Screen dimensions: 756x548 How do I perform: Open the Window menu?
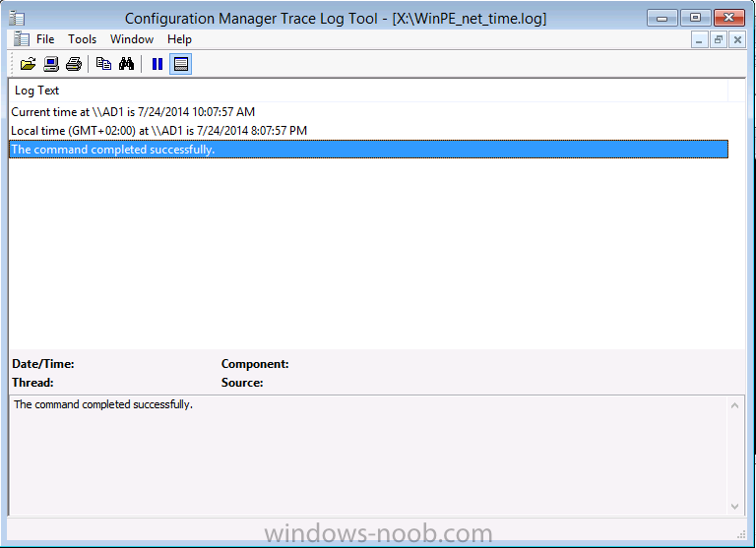[x=132, y=39]
